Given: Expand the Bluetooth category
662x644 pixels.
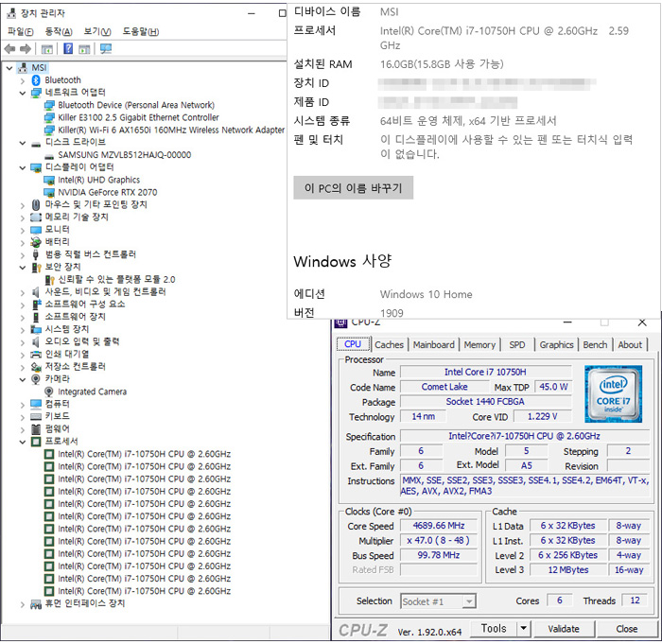Looking at the screenshot, I should [x=23, y=80].
